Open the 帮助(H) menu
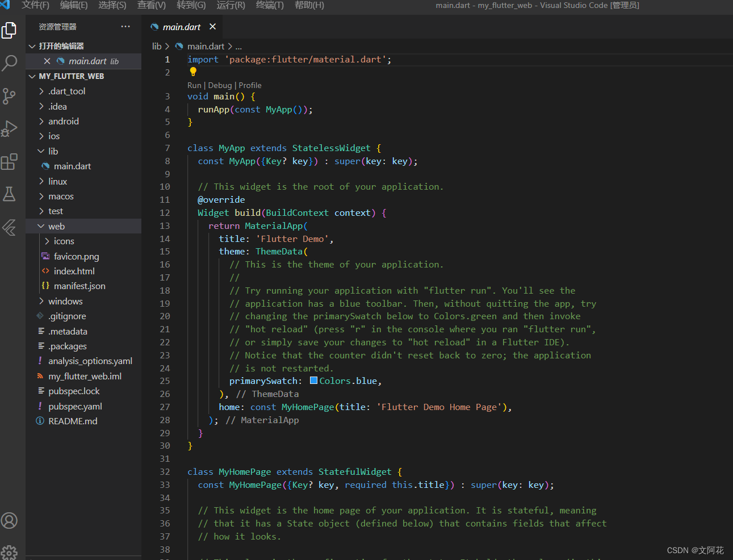The width and height of the screenshot is (733, 560). [309, 5]
